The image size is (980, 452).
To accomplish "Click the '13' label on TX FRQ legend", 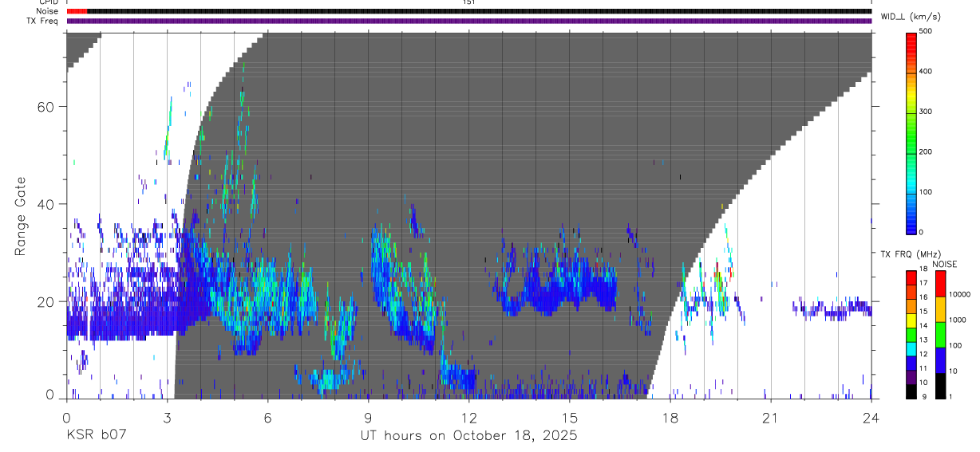I will [x=923, y=340].
